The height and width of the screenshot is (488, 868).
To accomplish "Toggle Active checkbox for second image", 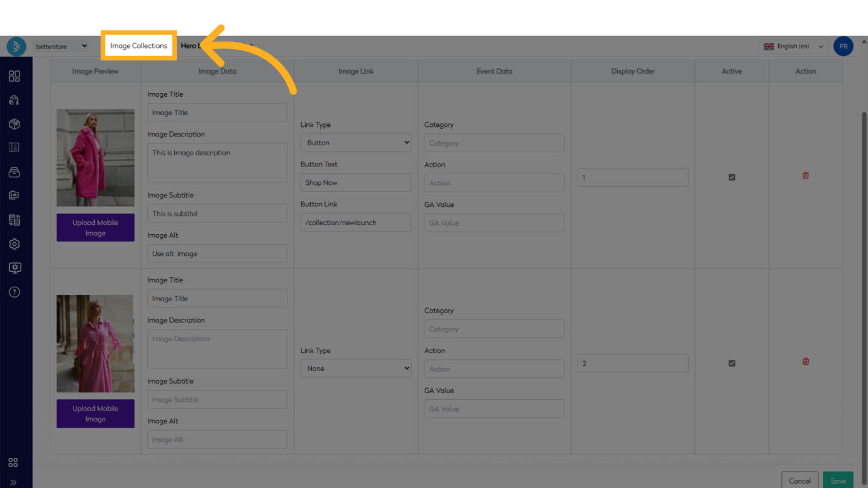I will [732, 363].
